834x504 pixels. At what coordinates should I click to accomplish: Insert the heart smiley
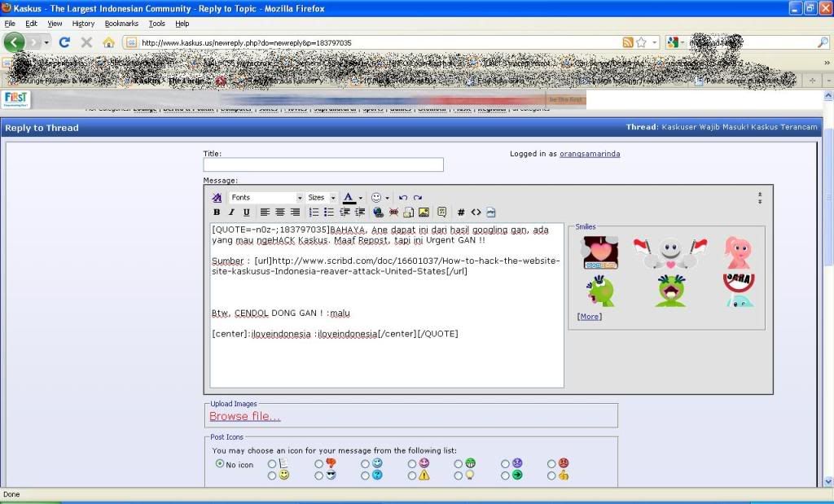[x=600, y=252]
